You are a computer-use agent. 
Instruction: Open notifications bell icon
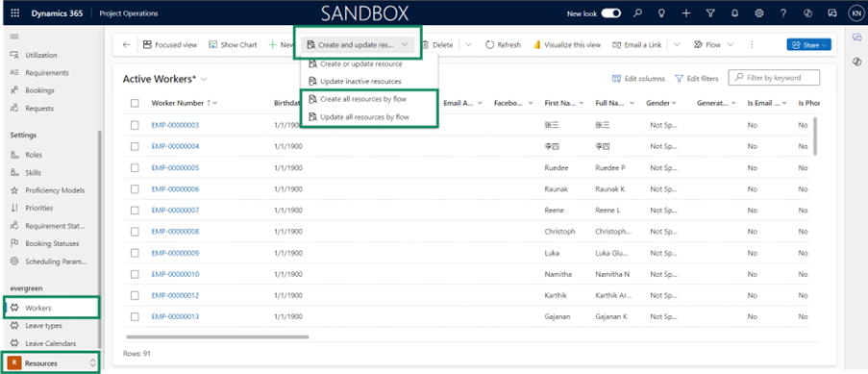734,13
